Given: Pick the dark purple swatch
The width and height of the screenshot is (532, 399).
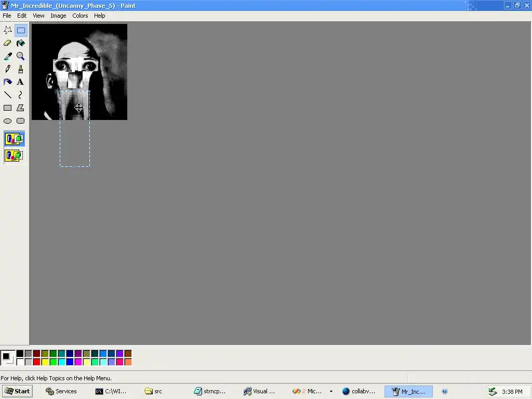Looking at the screenshot, I should click(78, 354).
